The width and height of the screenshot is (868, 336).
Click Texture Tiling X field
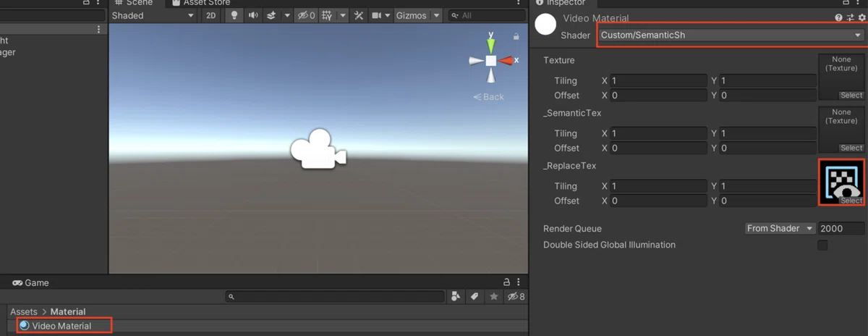click(x=658, y=80)
